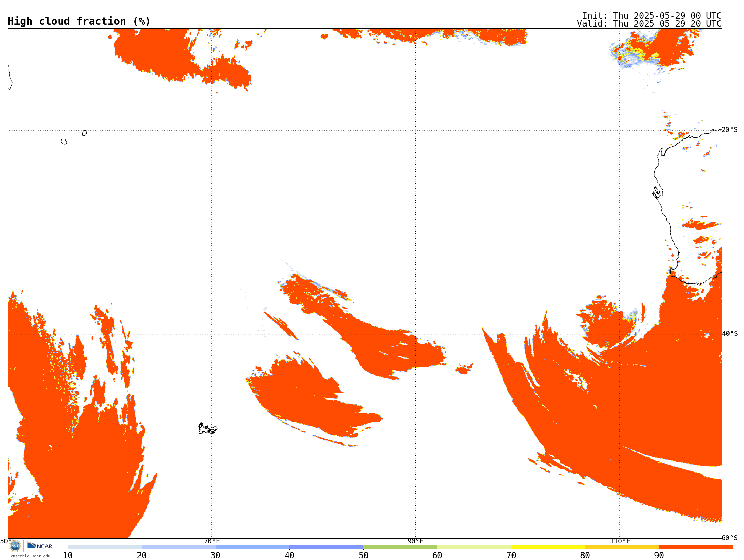
Task: Click the Réunion island outline
Action: click(64, 142)
